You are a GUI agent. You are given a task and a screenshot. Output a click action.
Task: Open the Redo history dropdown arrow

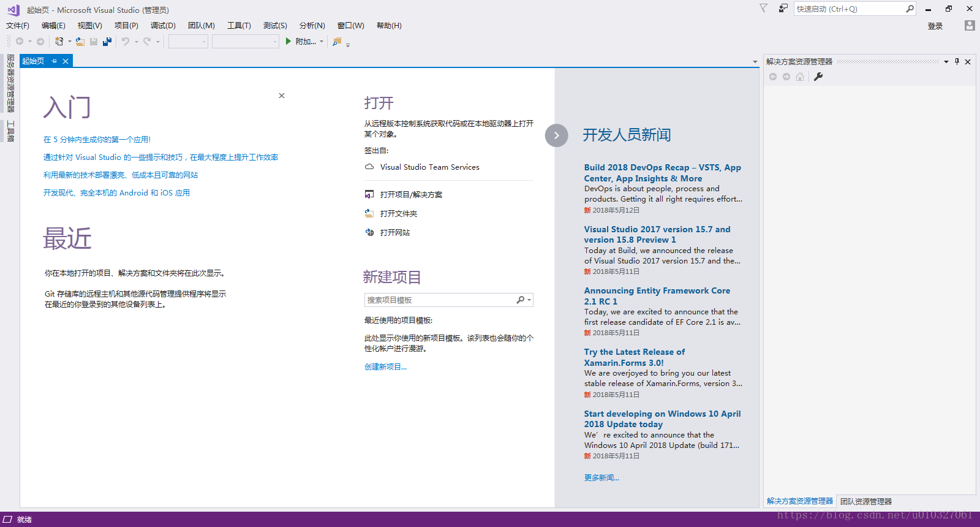pos(157,42)
